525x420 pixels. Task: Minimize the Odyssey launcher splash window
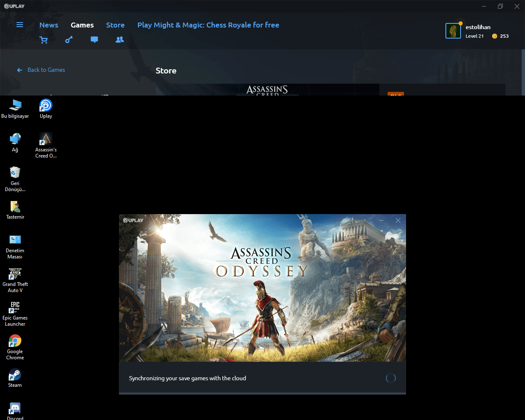coord(381,221)
